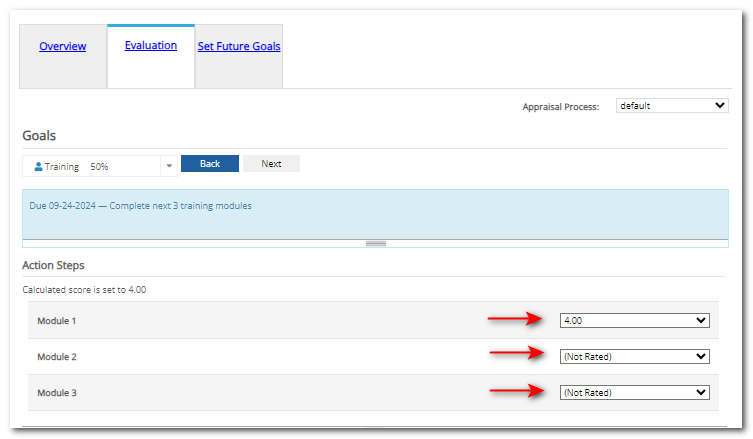Open the Overview tab
Viewport: 753px width, 439px height.
[63, 46]
